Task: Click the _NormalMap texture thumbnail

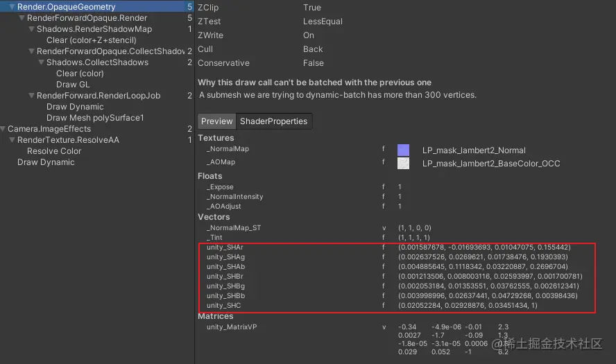Action: pos(403,150)
